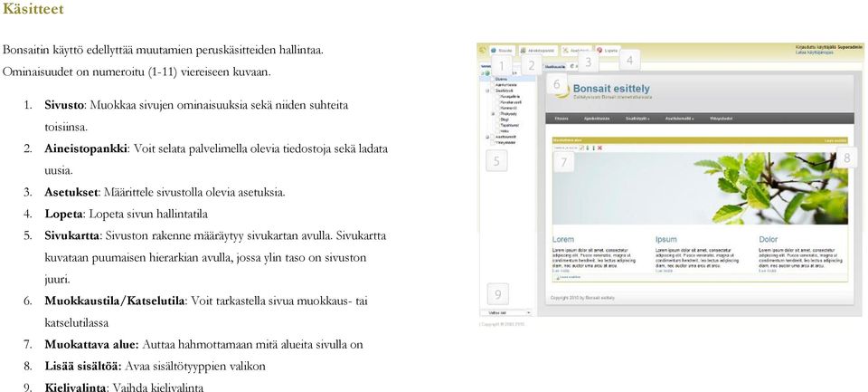
Task: Open the Asetukset settings button
Action: [x=577, y=51]
